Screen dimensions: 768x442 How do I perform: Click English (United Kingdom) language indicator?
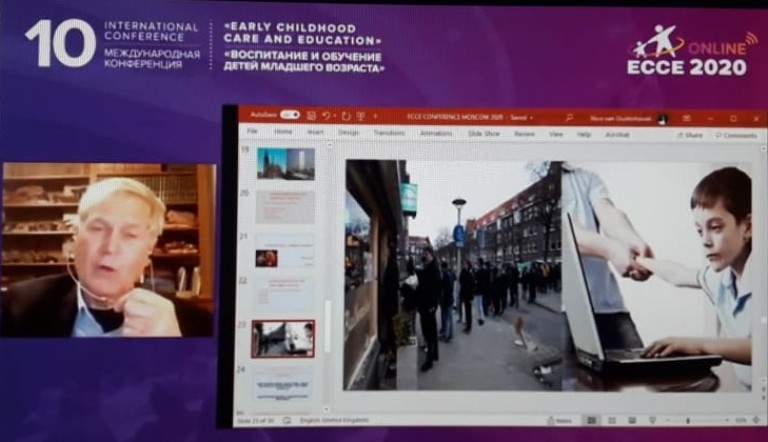coord(334,420)
